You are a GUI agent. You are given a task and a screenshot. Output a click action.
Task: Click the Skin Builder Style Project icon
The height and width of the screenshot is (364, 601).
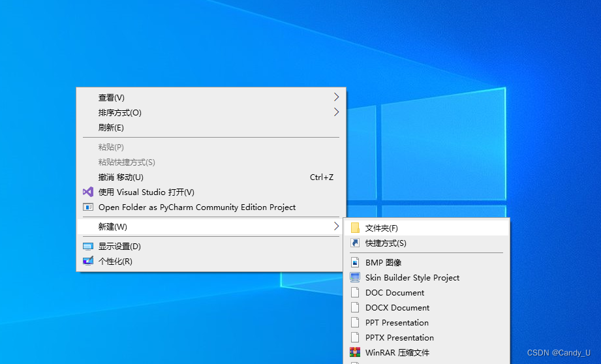coord(355,277)
